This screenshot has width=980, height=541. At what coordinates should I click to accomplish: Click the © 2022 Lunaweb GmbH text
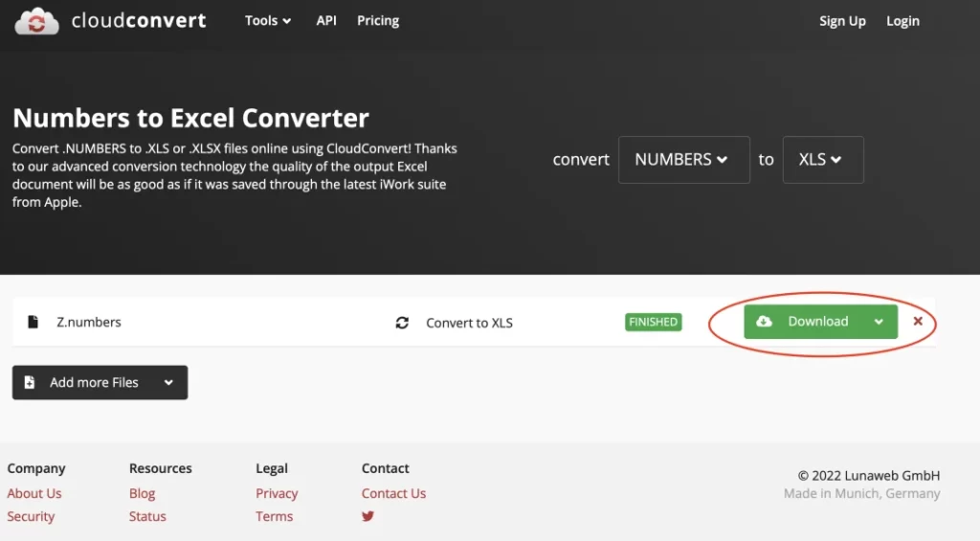click(x=869, y=475)
